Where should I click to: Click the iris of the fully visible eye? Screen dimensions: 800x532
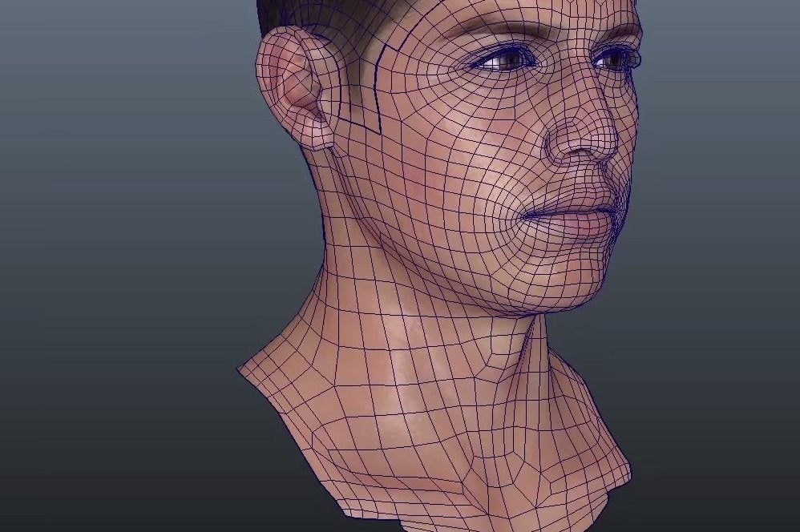pyautogui.click(x=510, y=58)
